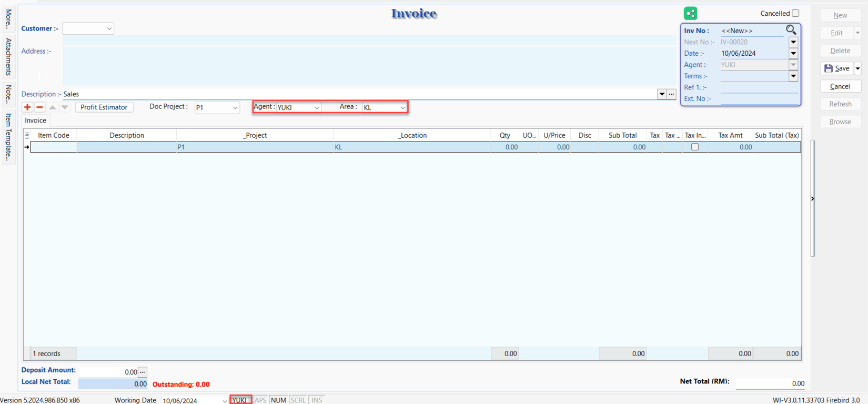The image size is (868, 404).
Task: Click the green share icon
Action: coord(690,14)
